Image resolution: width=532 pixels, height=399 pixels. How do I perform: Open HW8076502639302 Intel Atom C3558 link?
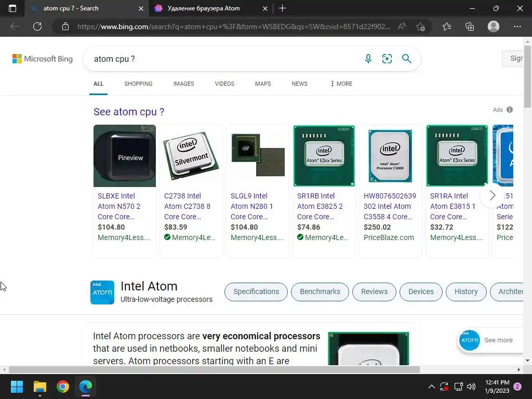(x=390, y=206)
